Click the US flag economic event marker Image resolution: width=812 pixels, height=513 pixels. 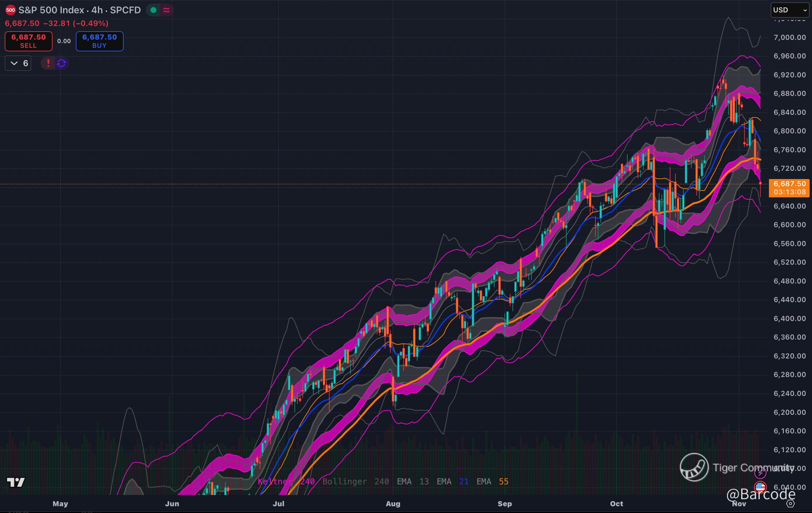(x=760, y=487)
